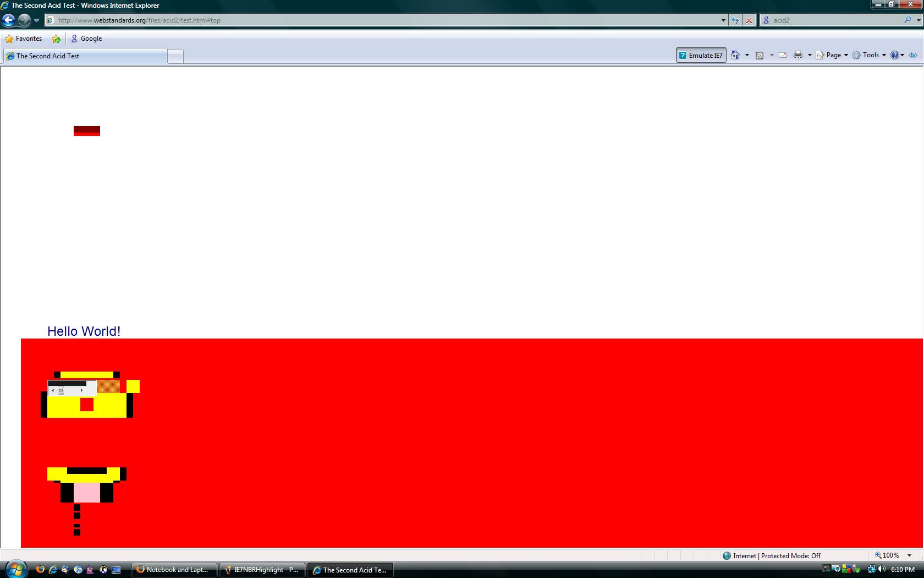Click the browser Back arrow button
This screenshot has height=578, width=924.
tap(8, 20)
